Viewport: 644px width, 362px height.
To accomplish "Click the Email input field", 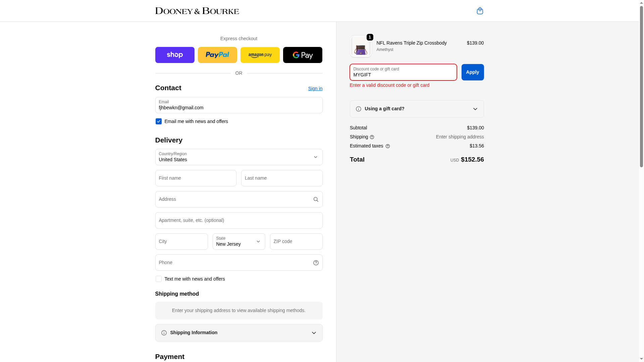I will point(239,105).
